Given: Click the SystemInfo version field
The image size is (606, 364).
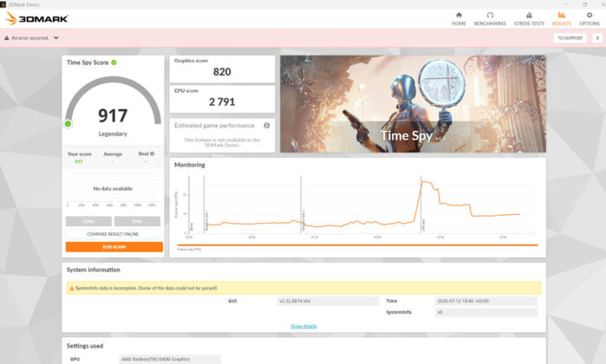Looking at the screenshot, I should 485,312.
